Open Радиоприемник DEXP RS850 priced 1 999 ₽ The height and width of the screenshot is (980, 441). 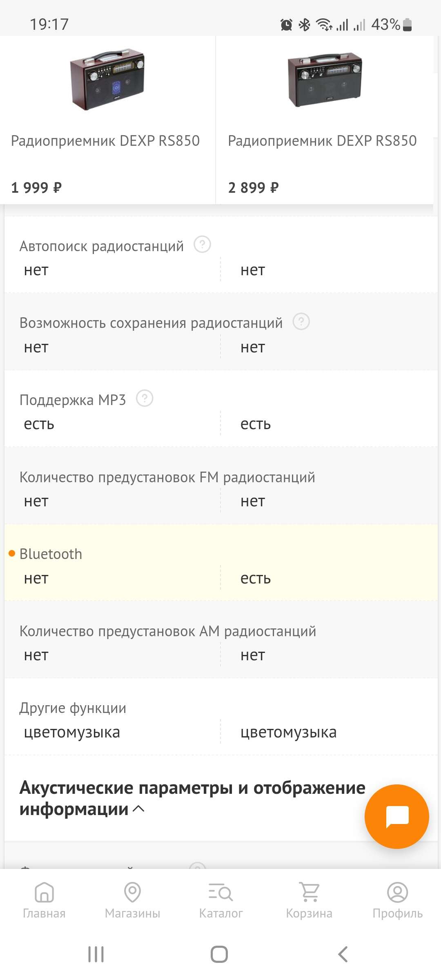(105, 141)
